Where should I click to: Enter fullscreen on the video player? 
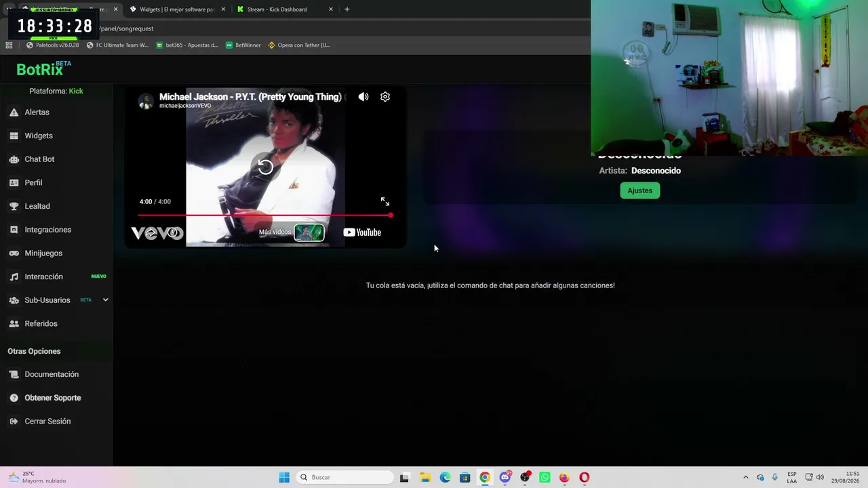[385, 202]
